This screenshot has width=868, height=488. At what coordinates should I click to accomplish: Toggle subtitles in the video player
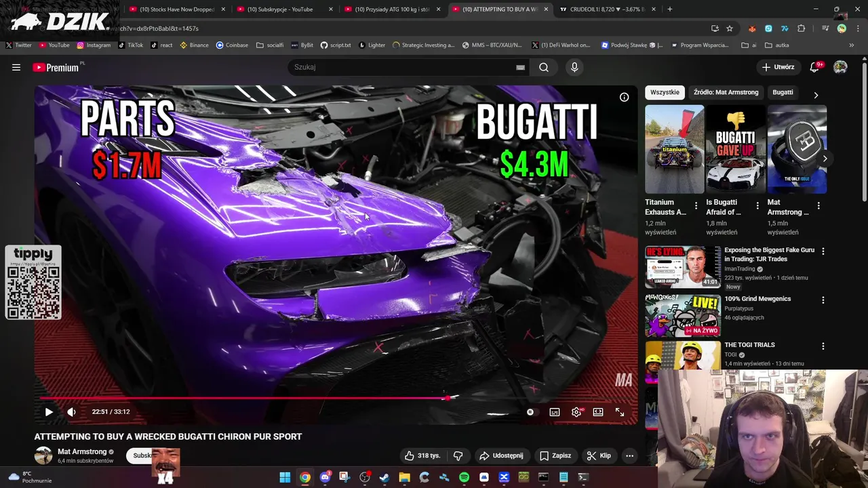point(555,411)
